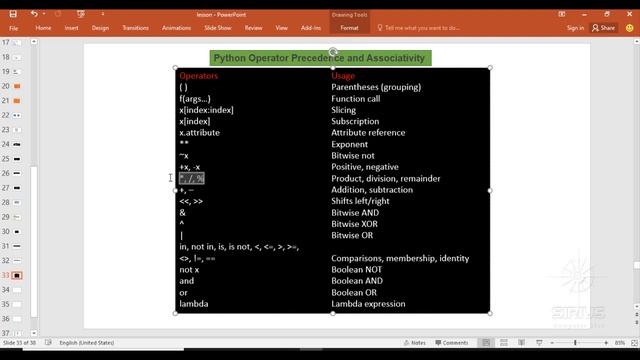Viewport: 640px width, 360px height.
Task: Send feedback with the smiley face icon
Action: (629, 28)
